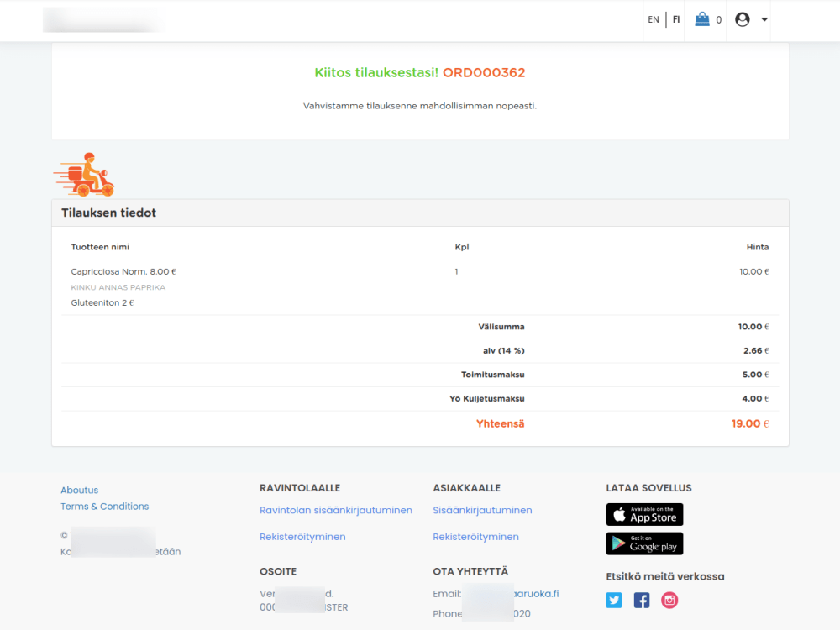Open the Facebook social icon
The image size is (840, 630).
(642, 600)
